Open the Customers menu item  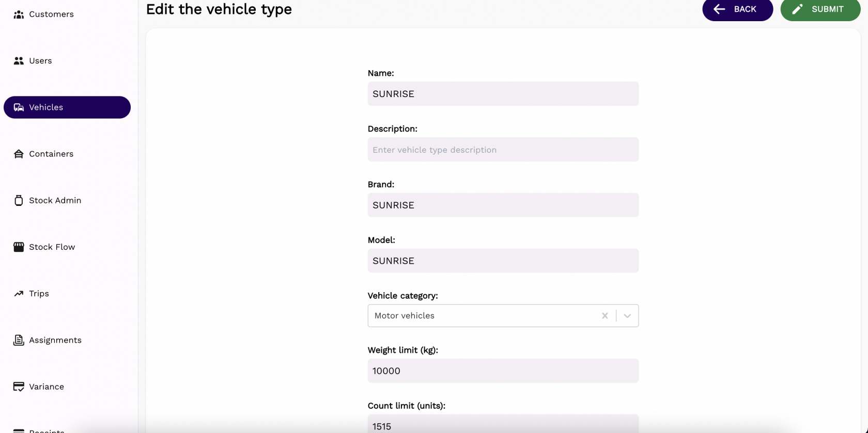coord(67,14)
